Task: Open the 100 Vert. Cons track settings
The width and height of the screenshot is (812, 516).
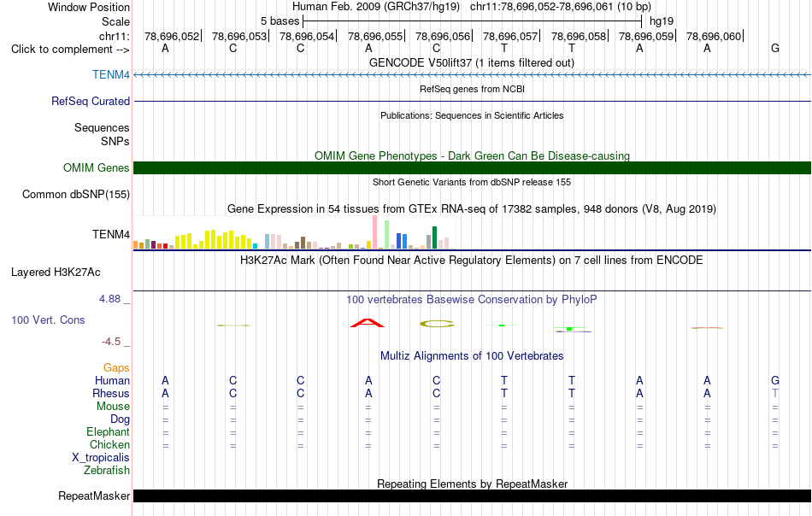Action: tap(48, 320)
